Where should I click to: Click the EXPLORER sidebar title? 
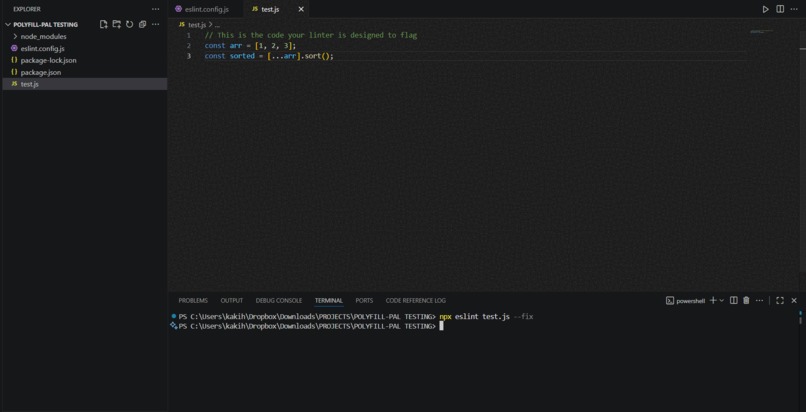click(27, 9)
